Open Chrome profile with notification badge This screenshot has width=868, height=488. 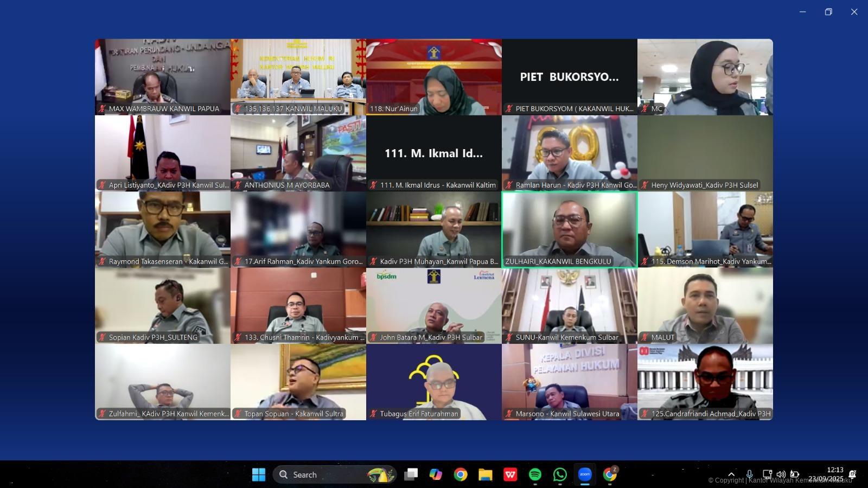[610, 474]
